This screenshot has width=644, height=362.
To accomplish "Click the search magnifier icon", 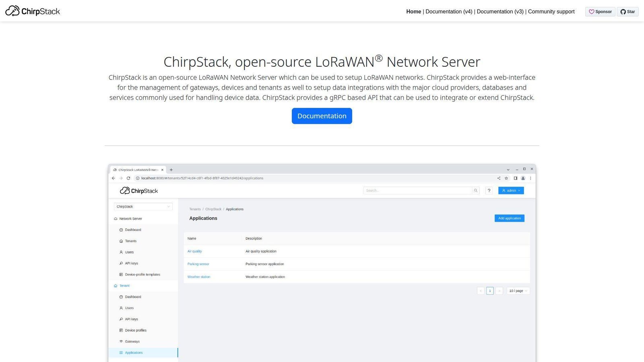I will pos(476,190).
